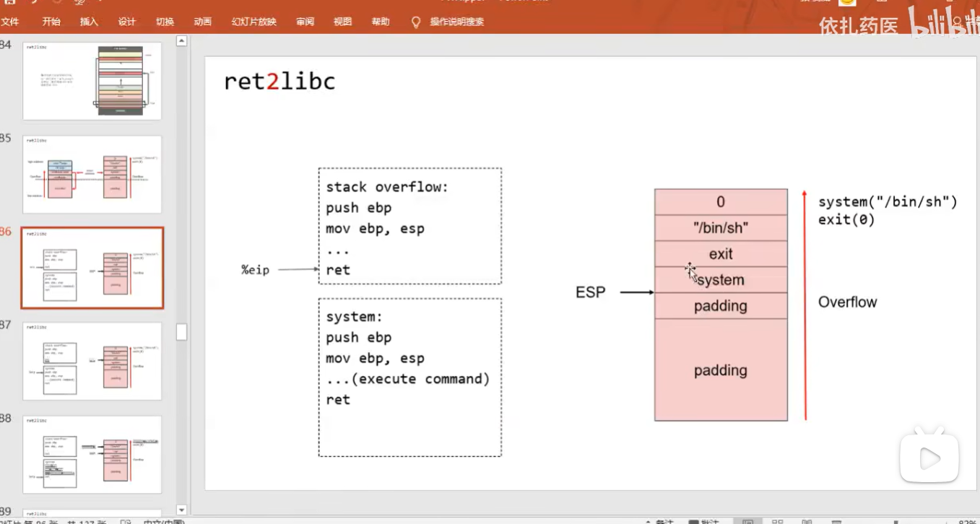Click the thumbnail pane scrollbar handle
Image resolution: width=980 pixels, height=524 pixels.
pyautogui.click(x=181, y=332)
